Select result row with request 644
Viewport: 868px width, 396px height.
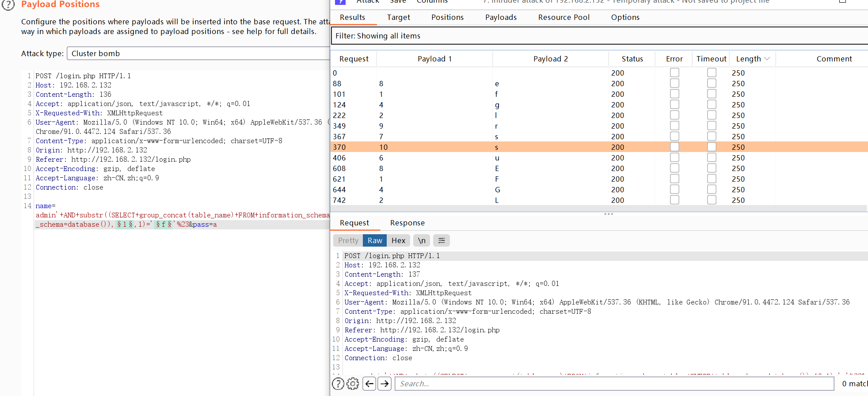click(599, 189)
